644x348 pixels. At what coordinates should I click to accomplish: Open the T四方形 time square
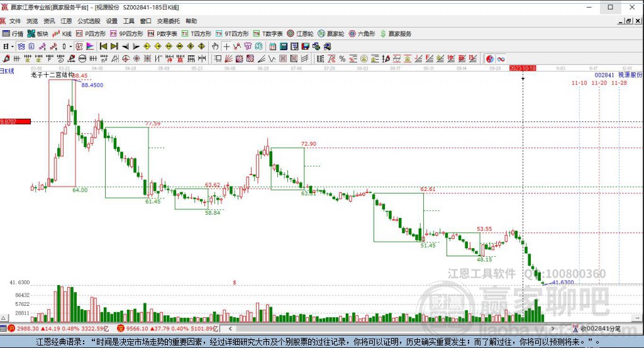pos(196,34)
